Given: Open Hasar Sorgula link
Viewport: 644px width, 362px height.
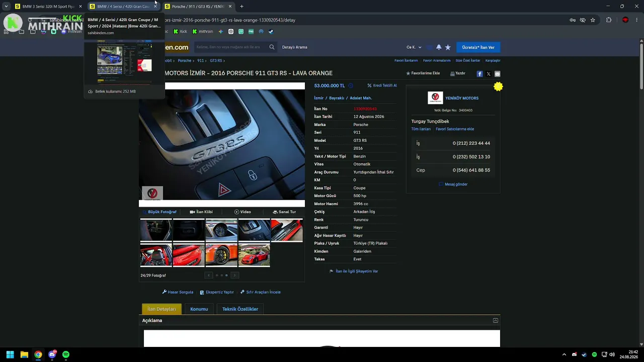Looking at the screenshot, I should pyautogui.click(x=178, y=292).
